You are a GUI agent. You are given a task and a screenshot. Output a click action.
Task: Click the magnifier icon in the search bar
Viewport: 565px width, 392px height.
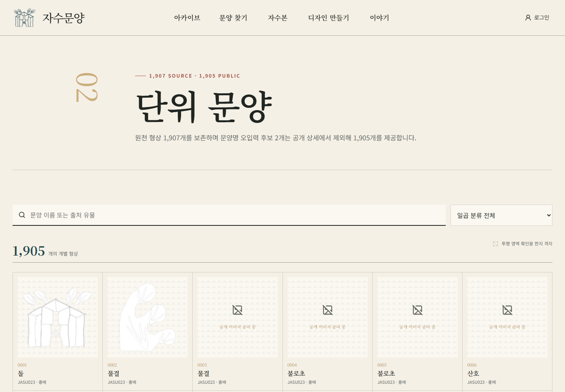click(22, 215)
